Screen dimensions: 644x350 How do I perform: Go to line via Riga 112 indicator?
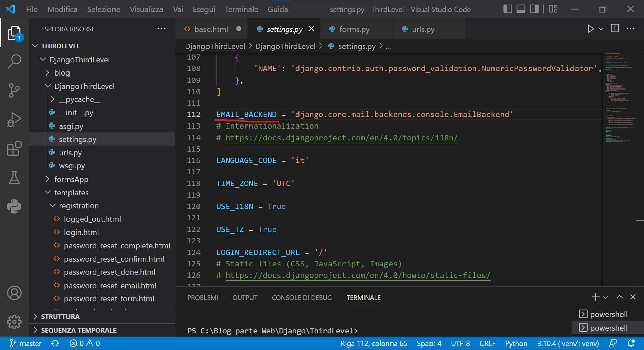(x=374, y=343)
